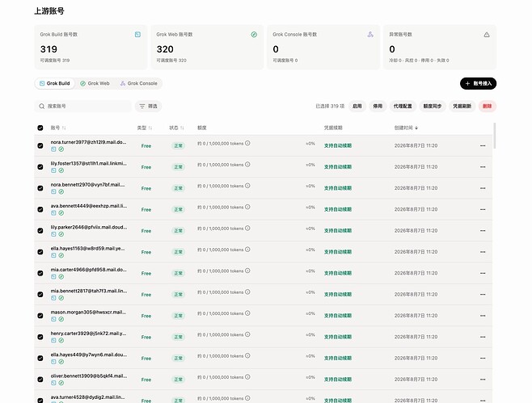Sort table by 类型 column
The width and height of the screenshot is (532, 403).
145,128
